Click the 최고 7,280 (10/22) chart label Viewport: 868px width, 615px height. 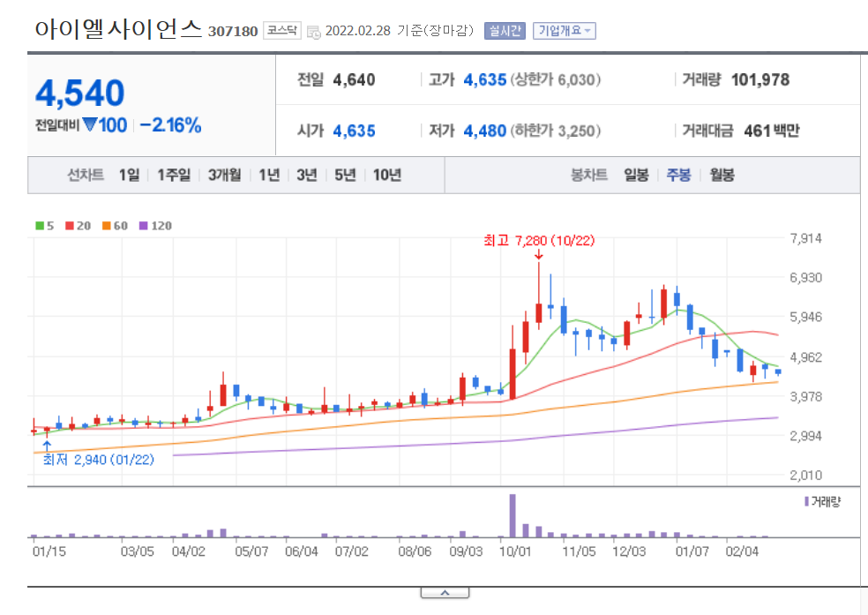539,240
